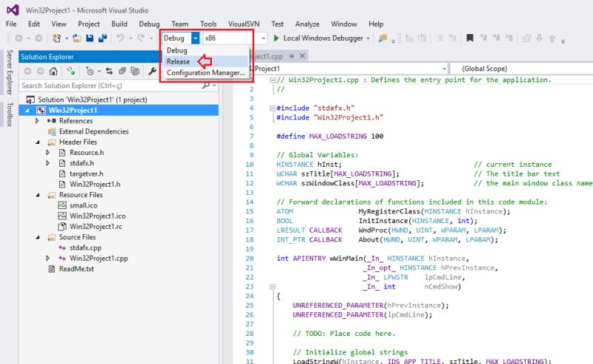Open the Analyze menu
593x364 pixels.
[307, 24]
